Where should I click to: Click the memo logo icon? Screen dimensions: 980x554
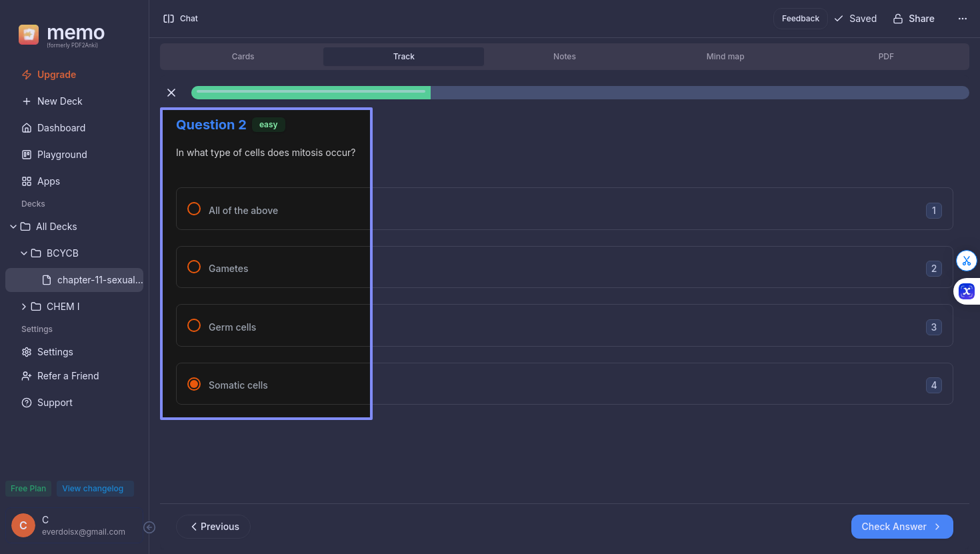pos(29,35)
